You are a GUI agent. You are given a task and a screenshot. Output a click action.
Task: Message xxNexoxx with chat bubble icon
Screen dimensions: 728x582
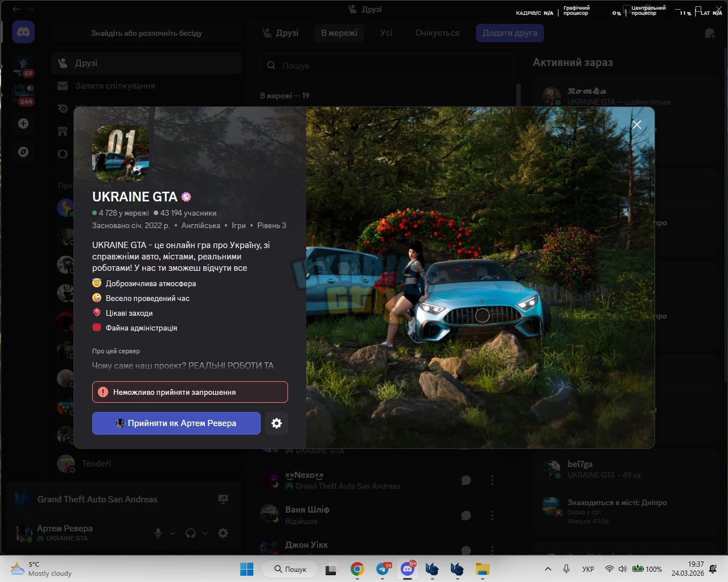click(x=466, y=480)
